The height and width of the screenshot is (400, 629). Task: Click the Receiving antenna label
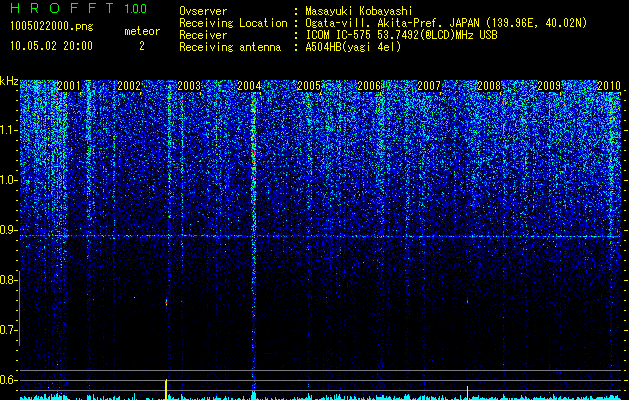(x=230, y=47)
